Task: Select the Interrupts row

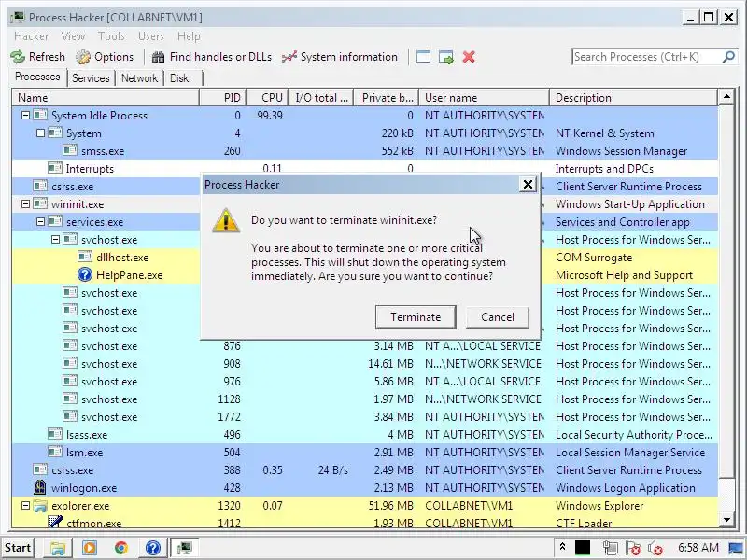Action: coord(365,169)
